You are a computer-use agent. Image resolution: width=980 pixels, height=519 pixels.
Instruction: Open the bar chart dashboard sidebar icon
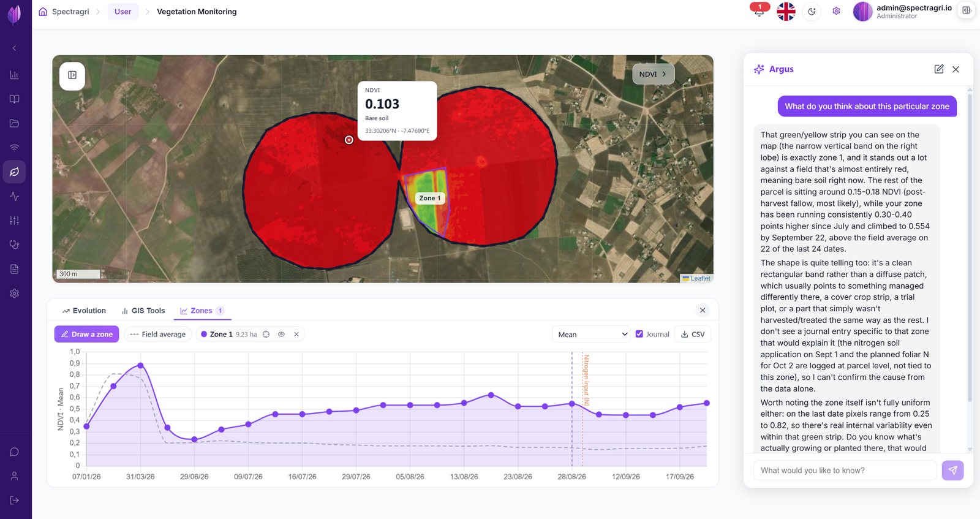(x=15, y=75)
